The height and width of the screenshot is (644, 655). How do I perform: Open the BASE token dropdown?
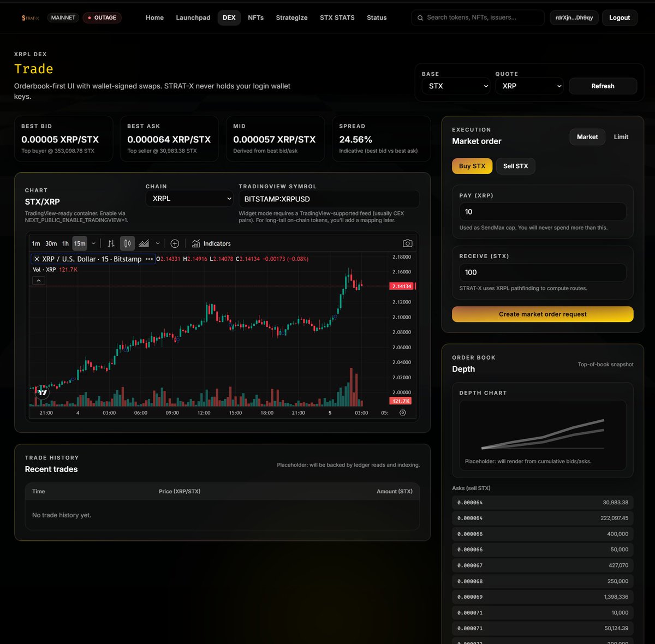(x=456, y=86)
